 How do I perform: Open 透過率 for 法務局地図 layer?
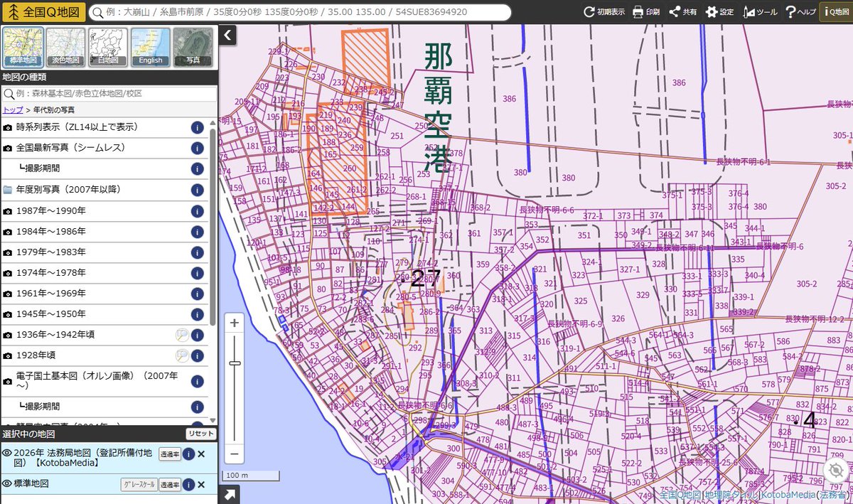[170, 454]
